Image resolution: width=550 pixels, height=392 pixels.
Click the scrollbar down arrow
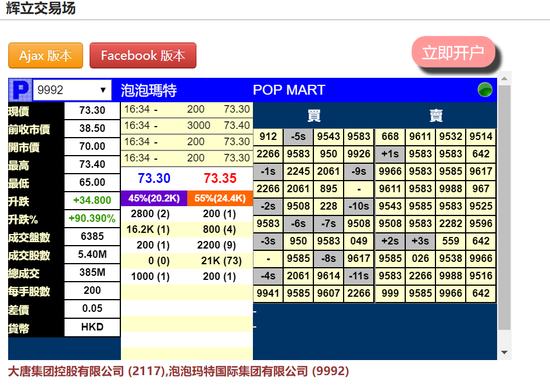504,352
